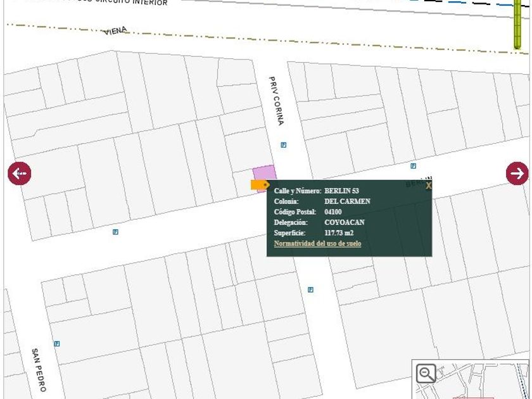Select the pink highlighted parcel
Screen dimensions: 532x399
[265, 174]
